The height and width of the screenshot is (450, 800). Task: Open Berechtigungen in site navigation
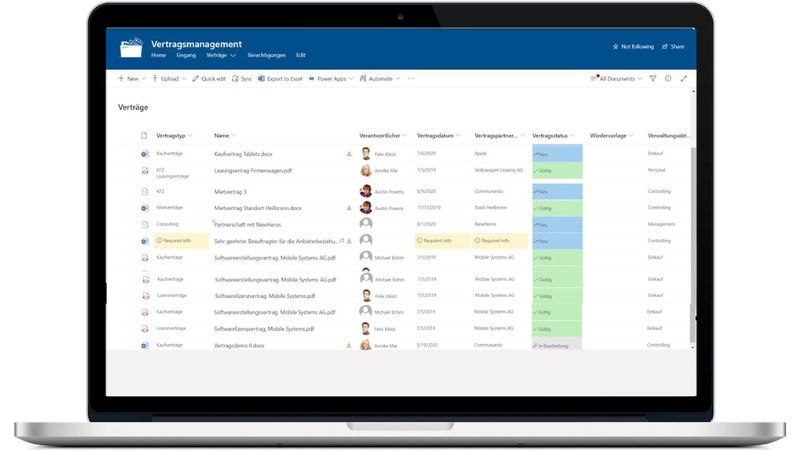(x=266, y=55)
